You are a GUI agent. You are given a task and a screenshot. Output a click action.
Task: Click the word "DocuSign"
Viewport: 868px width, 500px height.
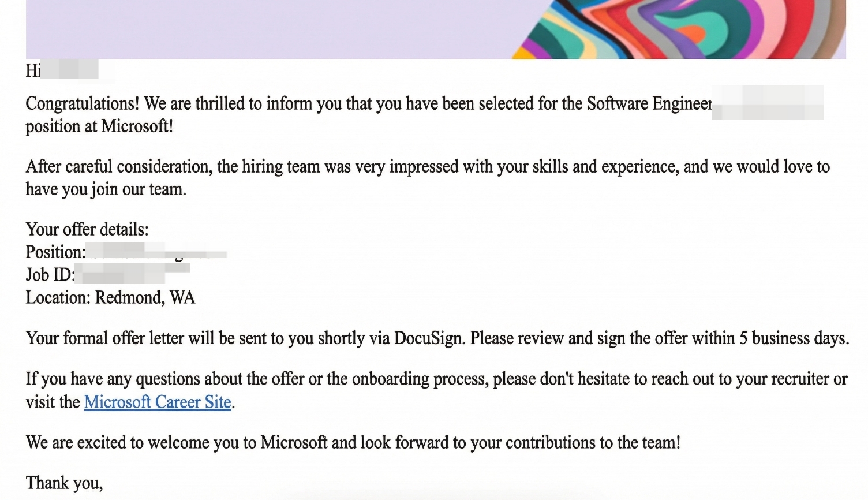pos(429,338)
